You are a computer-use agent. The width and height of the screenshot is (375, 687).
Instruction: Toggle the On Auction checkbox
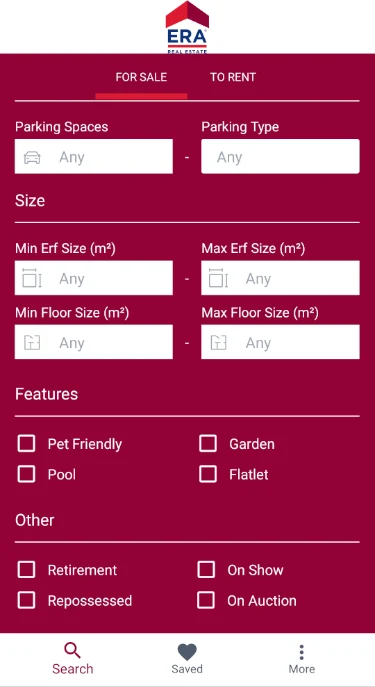tap(206, 600)
